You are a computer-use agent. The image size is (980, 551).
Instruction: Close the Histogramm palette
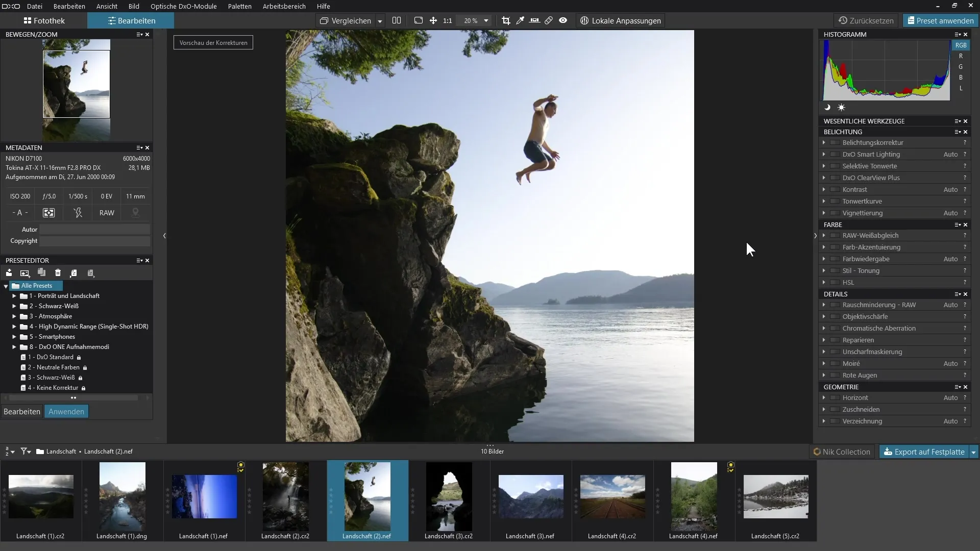click(x=965, y=34)
